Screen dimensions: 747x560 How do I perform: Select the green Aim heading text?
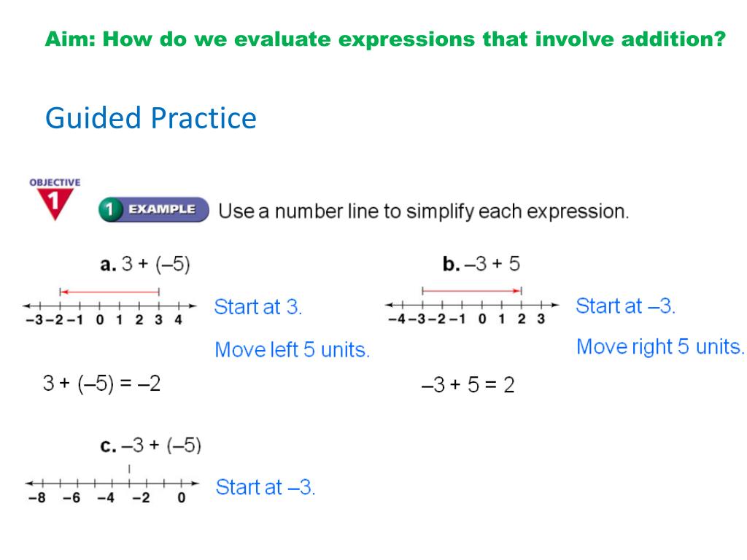click(x=385, y=39)
